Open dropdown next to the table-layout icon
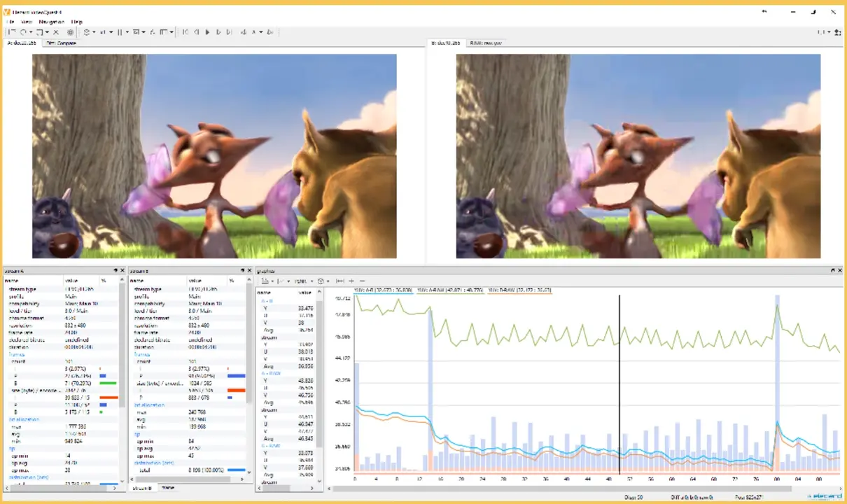This screenshot has height=504, width=847. pos(171,32)
